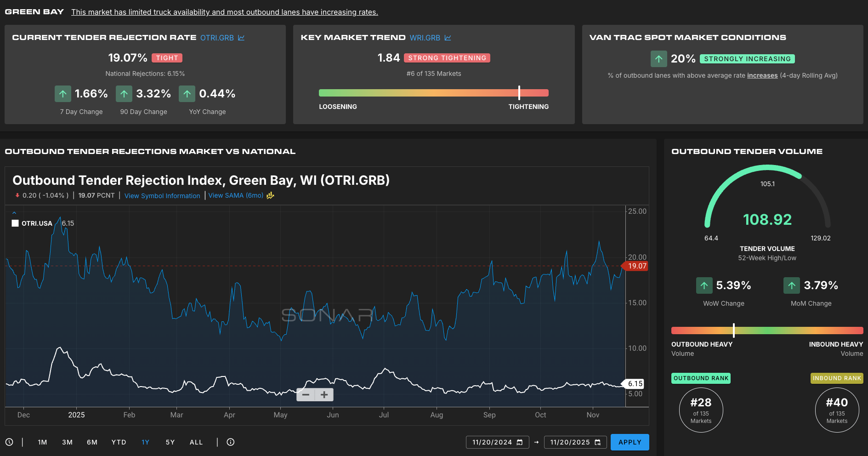This screenshot has width=868, height=456.
Task: Click the start date field 11/20/2024
Action: (x=492, y=442)
